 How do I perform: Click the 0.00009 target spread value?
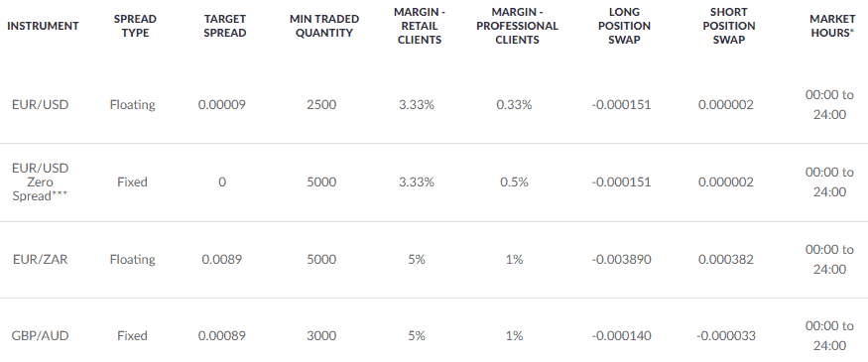tap(221, 104)
